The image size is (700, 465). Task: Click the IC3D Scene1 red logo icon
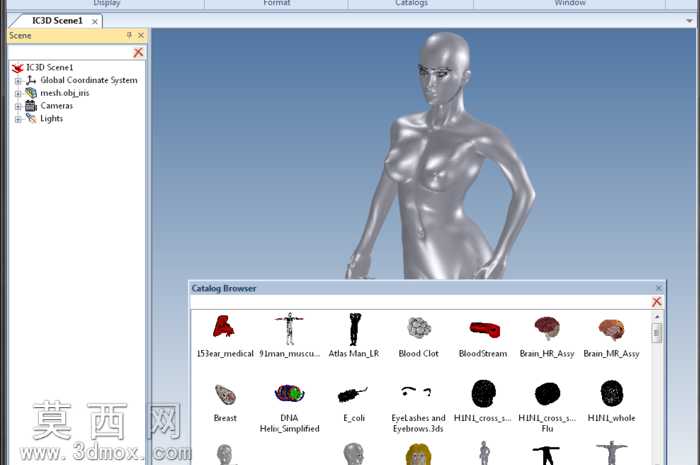coord(18,68)
